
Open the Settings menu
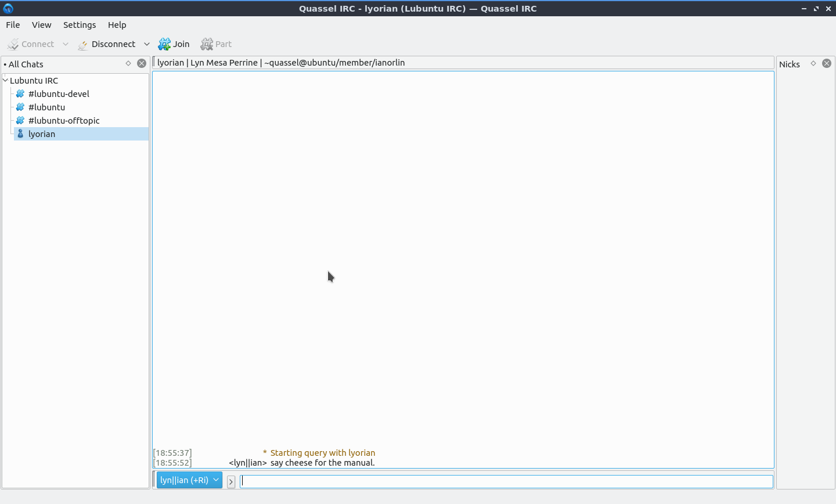(x=80, y=25)
